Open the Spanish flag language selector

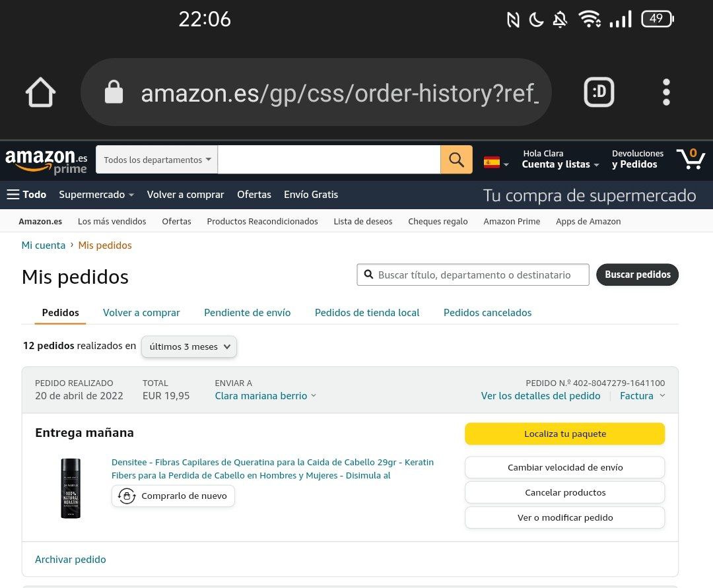tap(496, 162)
